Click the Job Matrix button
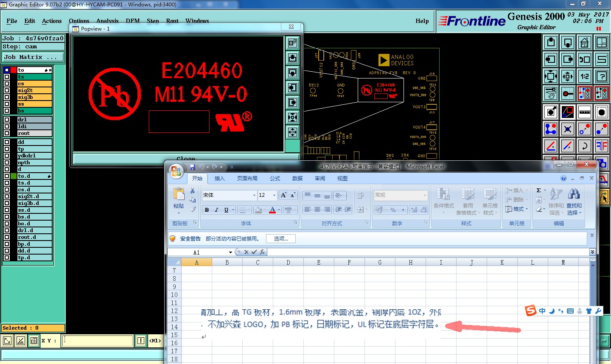 coord(33,57)
